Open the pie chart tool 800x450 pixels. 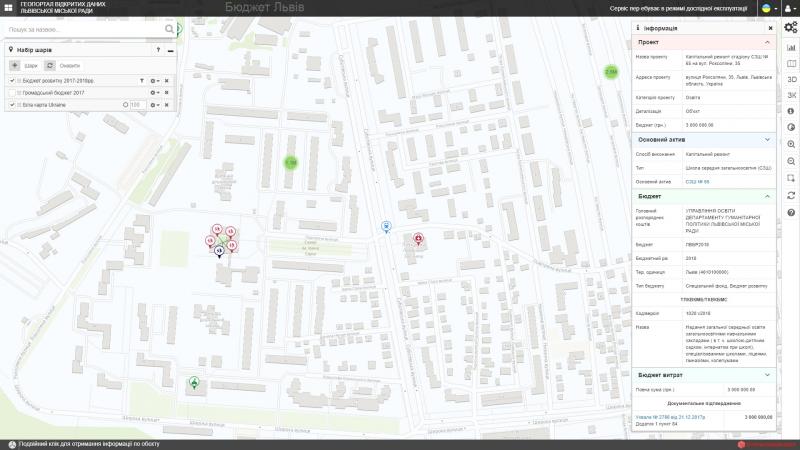point(791,127)
